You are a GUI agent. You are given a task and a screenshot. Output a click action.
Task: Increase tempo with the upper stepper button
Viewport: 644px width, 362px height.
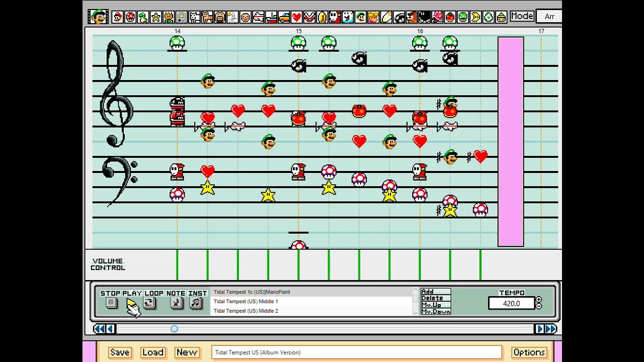click(x=539, y=300)
